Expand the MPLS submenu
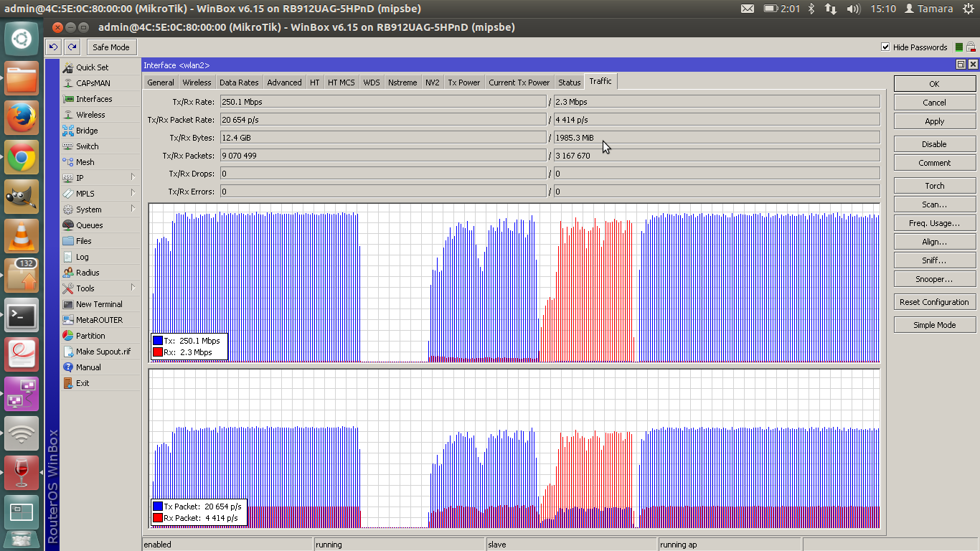 pyautogui.click(x=100, y=194)
